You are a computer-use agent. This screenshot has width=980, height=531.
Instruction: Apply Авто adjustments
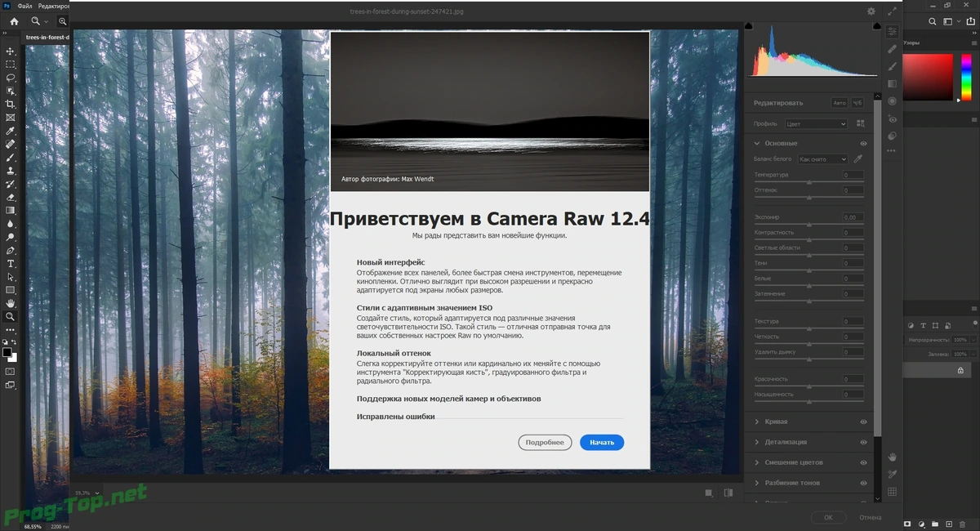click(x=840, y=103)
